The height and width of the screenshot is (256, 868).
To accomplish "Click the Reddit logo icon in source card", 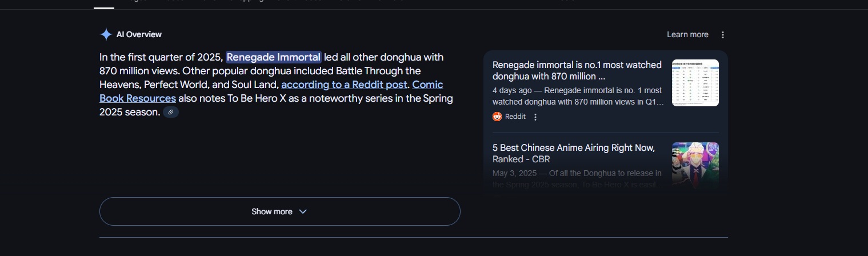I will point(497,117).
